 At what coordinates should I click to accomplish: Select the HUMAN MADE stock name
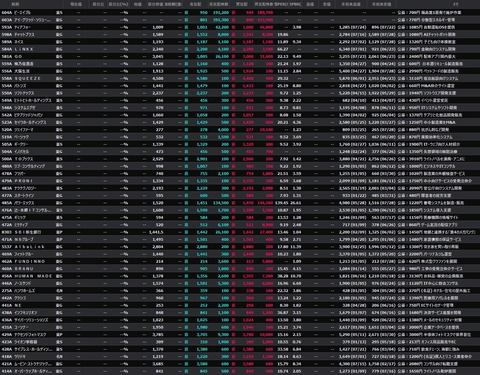[33, 276]
